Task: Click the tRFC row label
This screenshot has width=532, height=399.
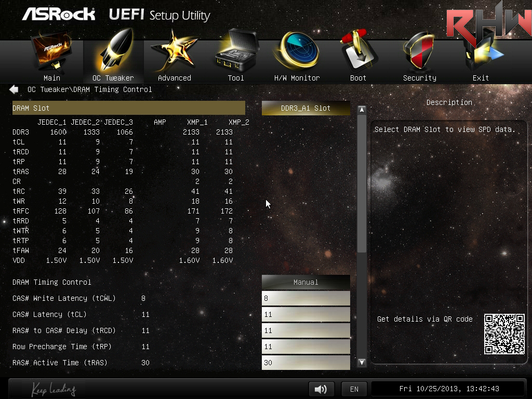Action: tap(21, 211)
